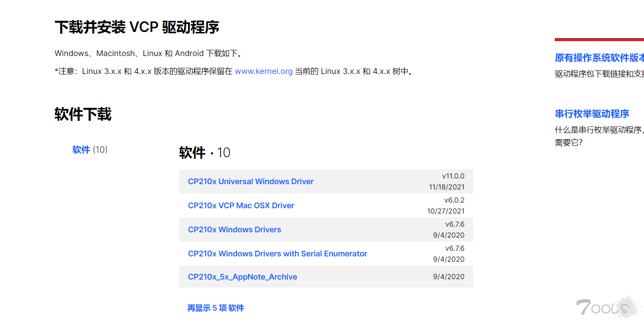Click v6.7.6 in Serial Enumerator row

point(455,248)
